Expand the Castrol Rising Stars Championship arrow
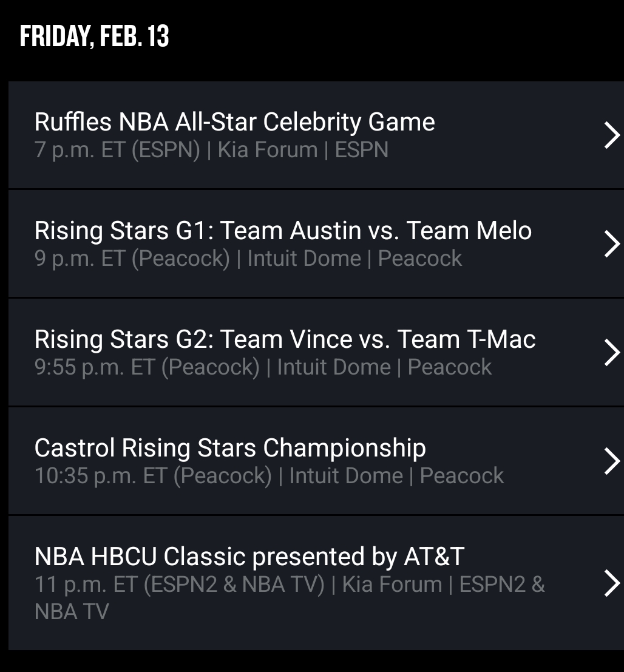Image resolution: width=624 pixels, height=672 pixels. (611, 461)
